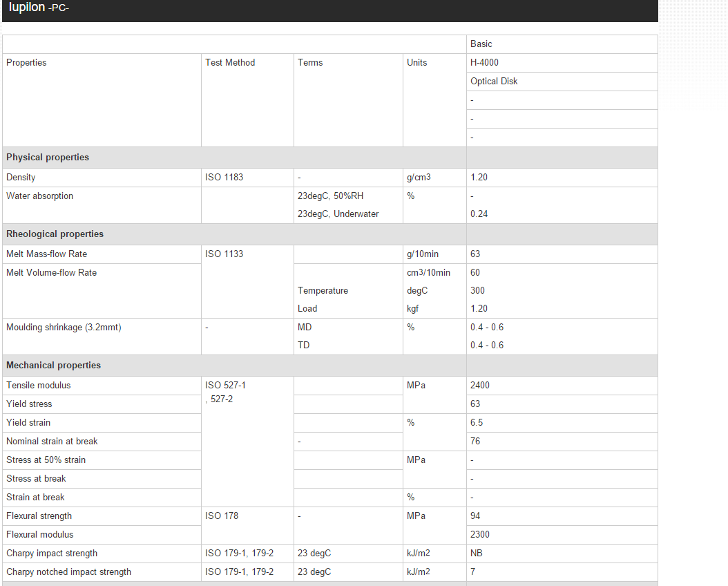728x586 pixels.
Task: Click the Moulding shrinkage (3.2mmt) label
Action: (64, 328)
